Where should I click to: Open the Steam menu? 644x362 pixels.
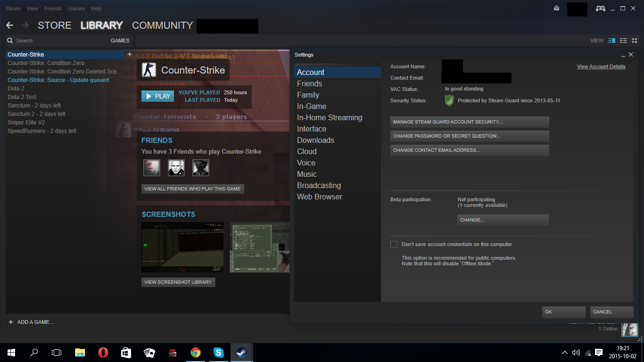[13, 8]
